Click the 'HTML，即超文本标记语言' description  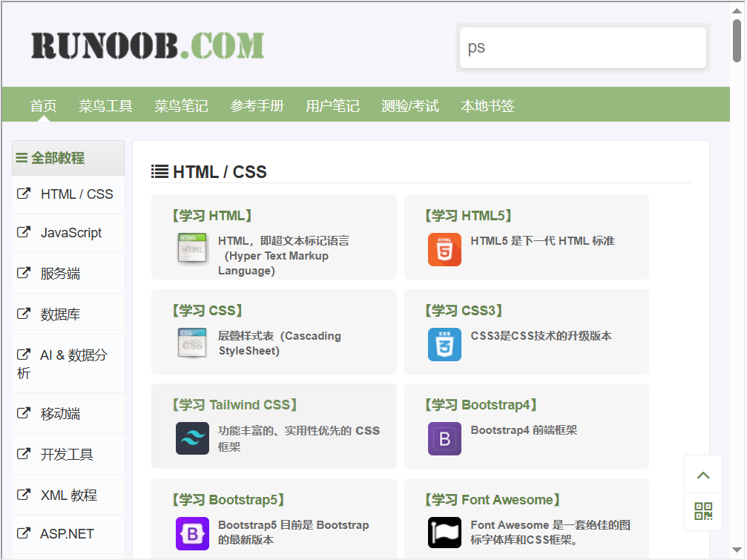coord(283,256)
